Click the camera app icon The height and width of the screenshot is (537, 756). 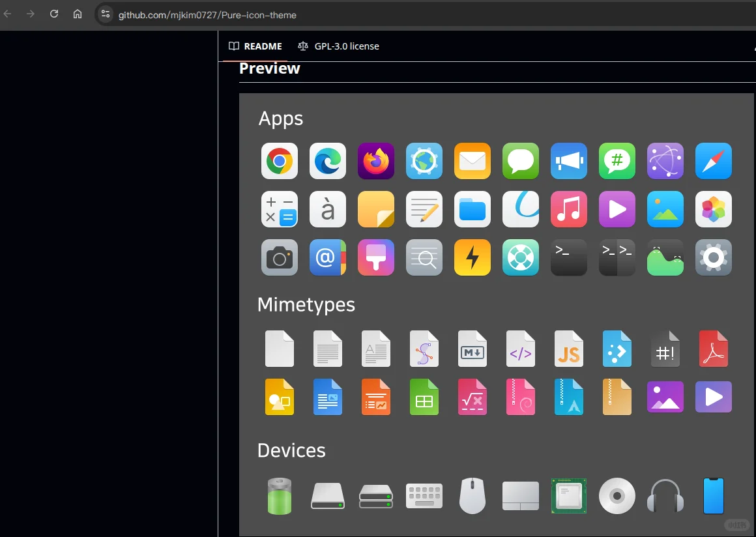coord(280,257)
